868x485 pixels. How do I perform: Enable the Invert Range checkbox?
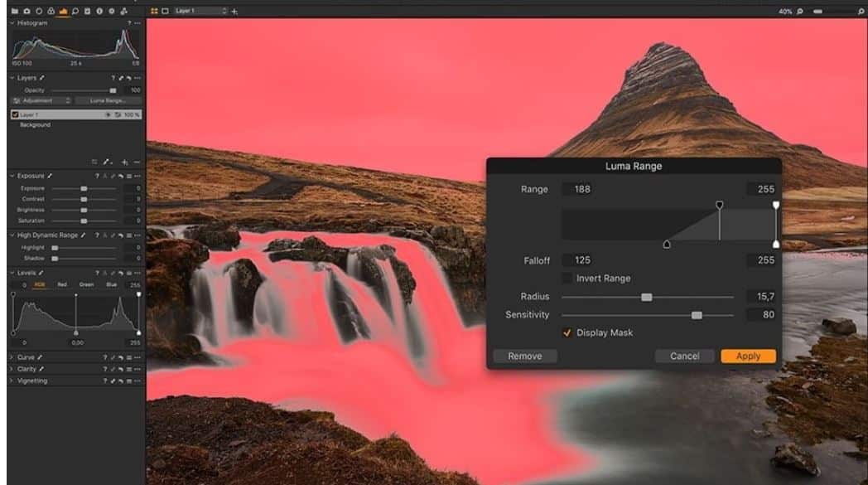click(567, 279)
